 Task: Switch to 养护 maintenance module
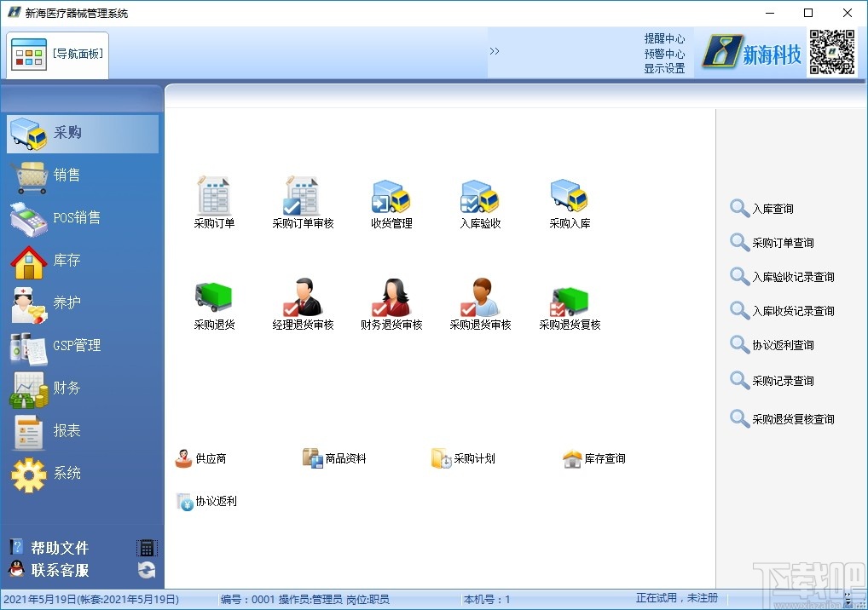click(83, 303)
